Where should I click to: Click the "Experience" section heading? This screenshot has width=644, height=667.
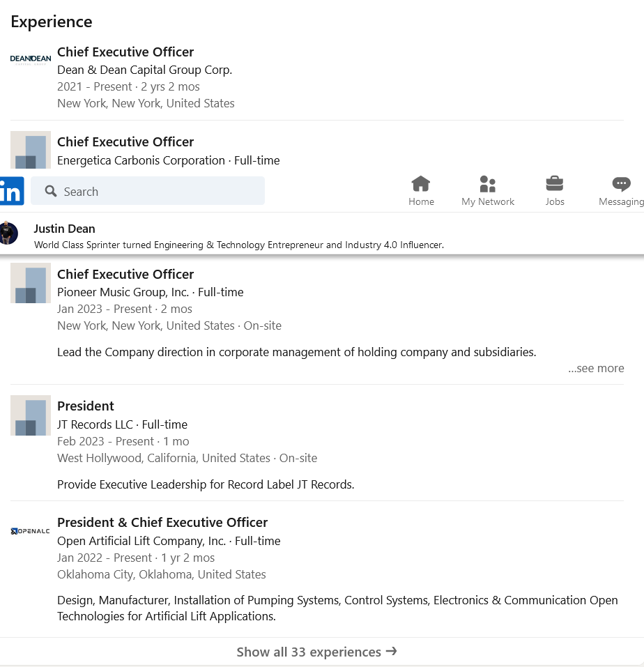tap(52, 22)
